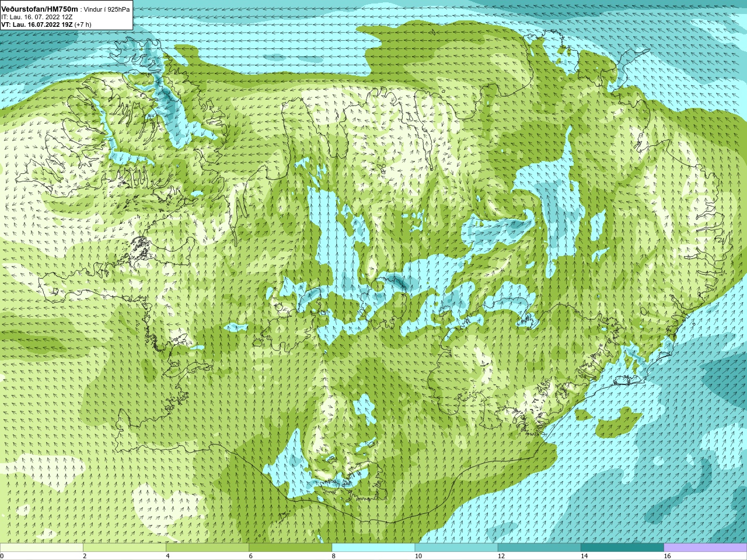Click the legend tick label 6
The image size is (747, 560).
[x=250, y=556]
